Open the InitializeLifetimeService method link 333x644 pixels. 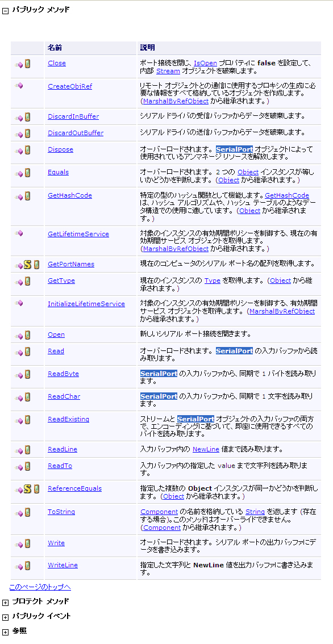[86, 304]
